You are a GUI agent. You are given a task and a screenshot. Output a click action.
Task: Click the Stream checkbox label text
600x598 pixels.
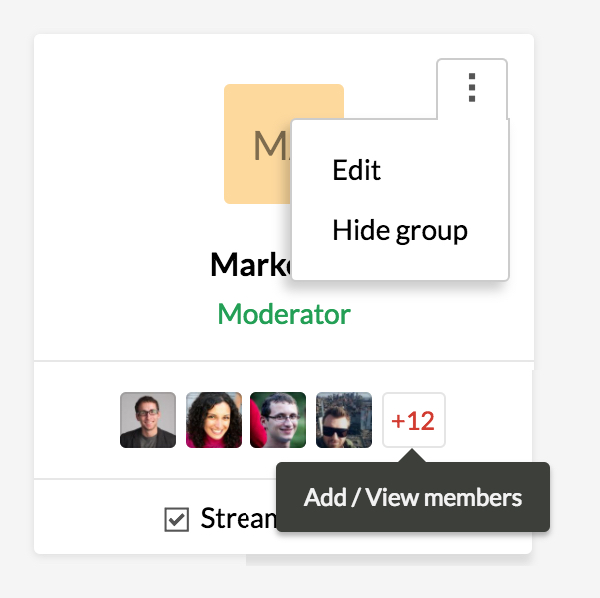coord(237,519)
